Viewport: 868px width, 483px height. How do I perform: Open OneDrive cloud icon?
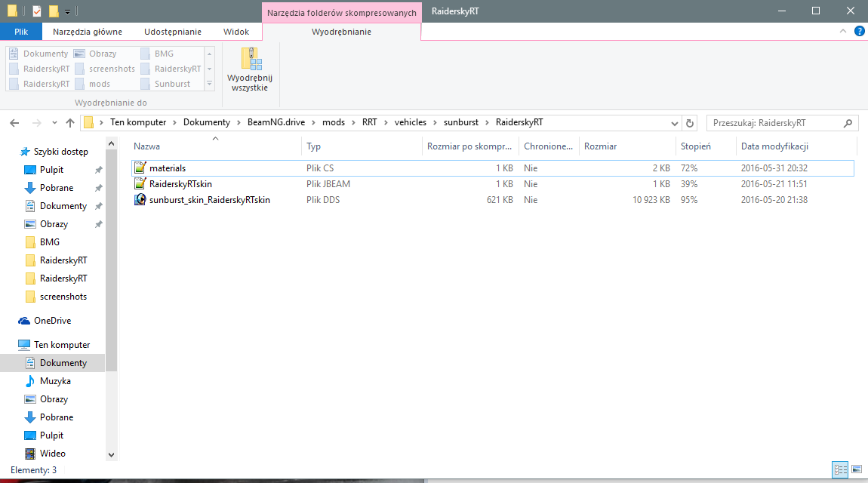[24, 321]
